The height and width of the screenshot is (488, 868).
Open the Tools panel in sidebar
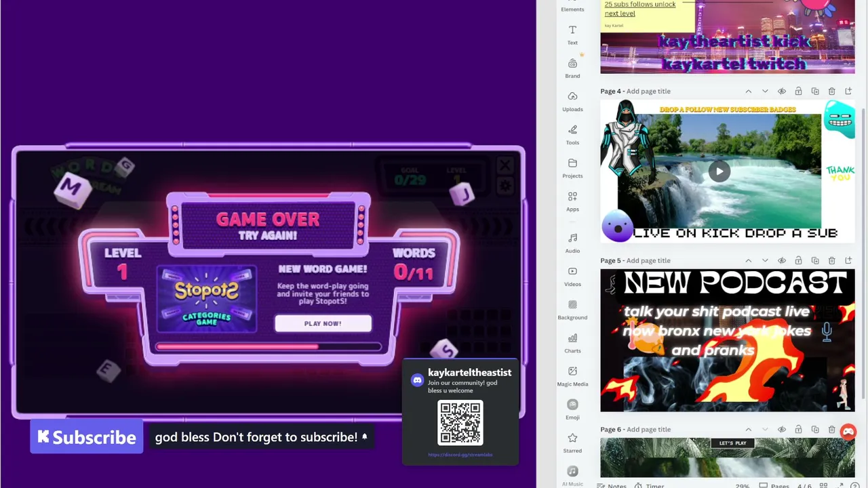[x=572, y=134]
